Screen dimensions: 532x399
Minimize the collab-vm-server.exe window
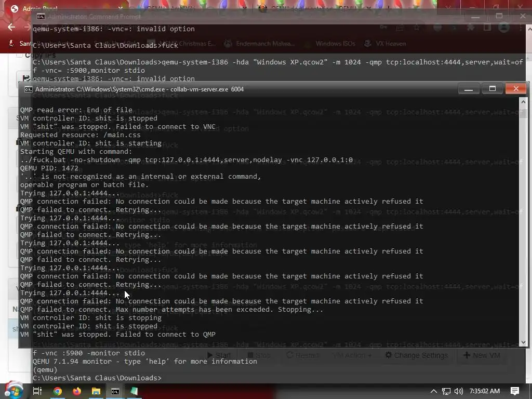coord(469,89)
